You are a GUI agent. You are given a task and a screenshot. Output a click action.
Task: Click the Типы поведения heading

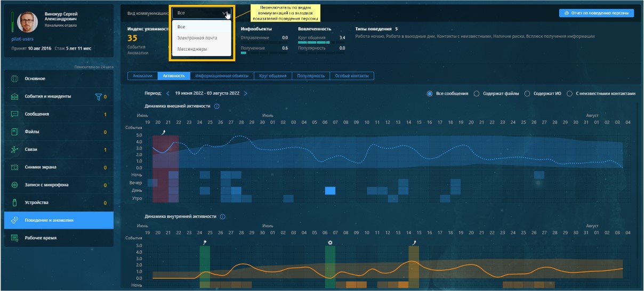click(x=373, y=29)
